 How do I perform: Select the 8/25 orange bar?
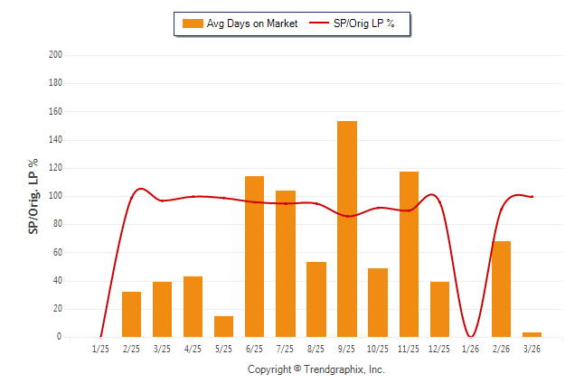pyautogui.click(x=316, y=299)
